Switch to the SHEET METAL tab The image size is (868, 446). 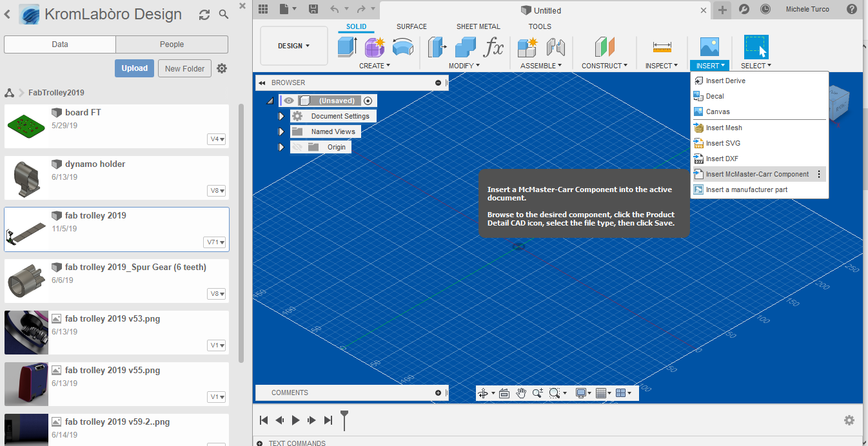point(478,26)
